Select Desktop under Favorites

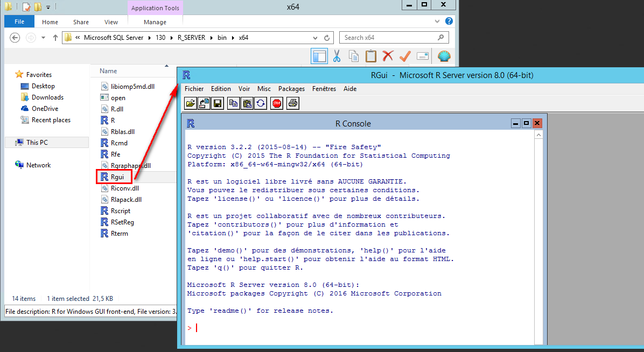[43, 86]
